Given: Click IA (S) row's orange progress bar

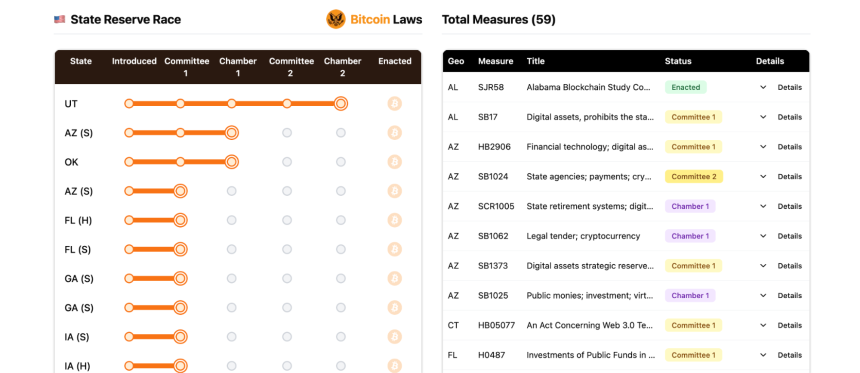Looking at the screenshot, I should [155, 336].
